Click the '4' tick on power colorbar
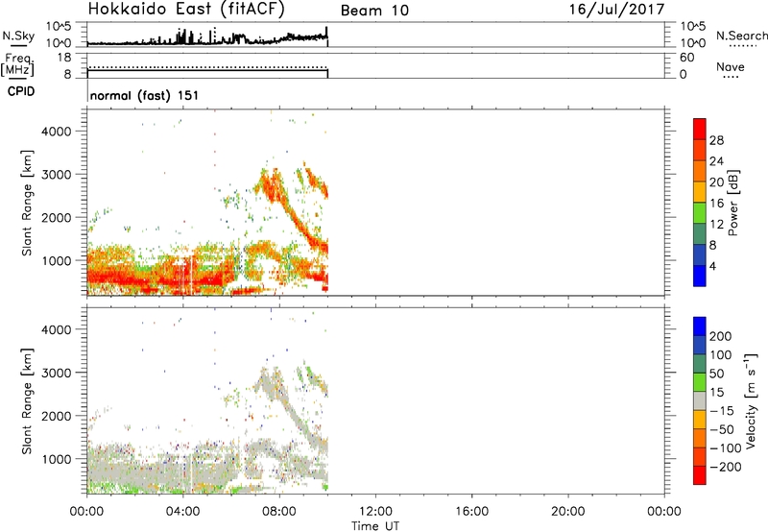 (713, 266)
